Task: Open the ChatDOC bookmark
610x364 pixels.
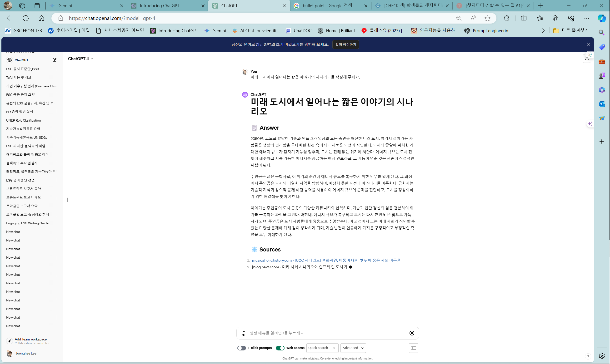Action: 299,30
